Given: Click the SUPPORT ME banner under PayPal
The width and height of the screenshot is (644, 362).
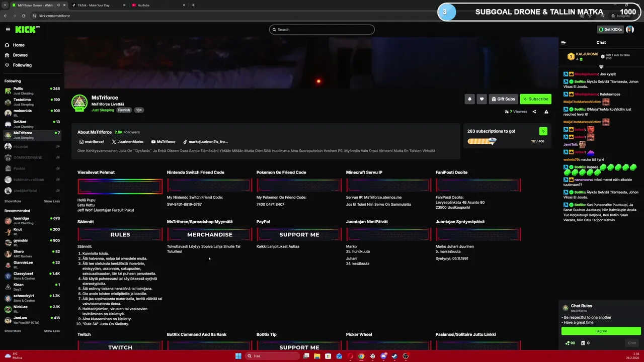Looking at the screenshot, I should (x=299, y=234).
